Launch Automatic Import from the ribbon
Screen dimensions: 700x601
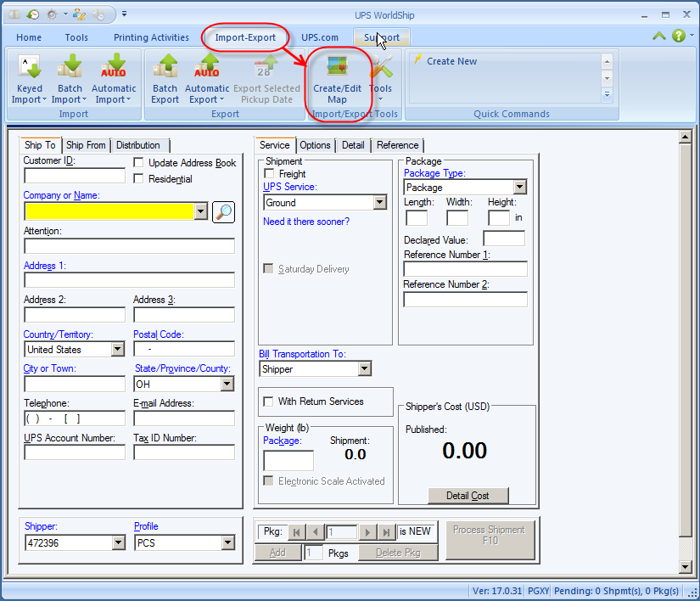(x=114, y=80)
